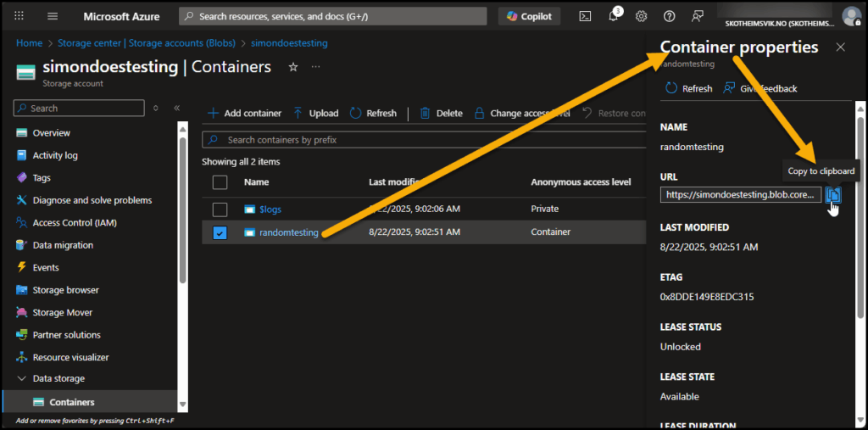This screenshot has height=430, width=868.
Task: Click Upload in the command bar
Action: point(315,113)
